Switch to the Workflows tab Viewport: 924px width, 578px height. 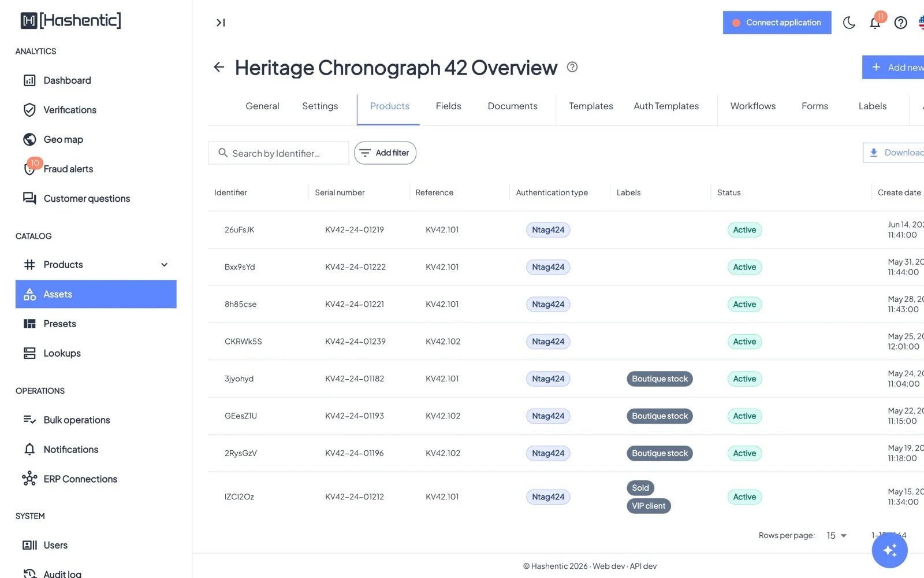pos(752,106)
